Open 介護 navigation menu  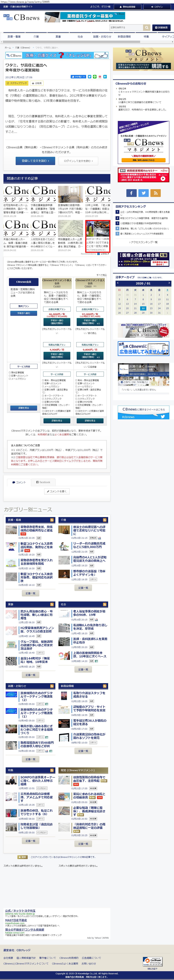click(36, 37)
